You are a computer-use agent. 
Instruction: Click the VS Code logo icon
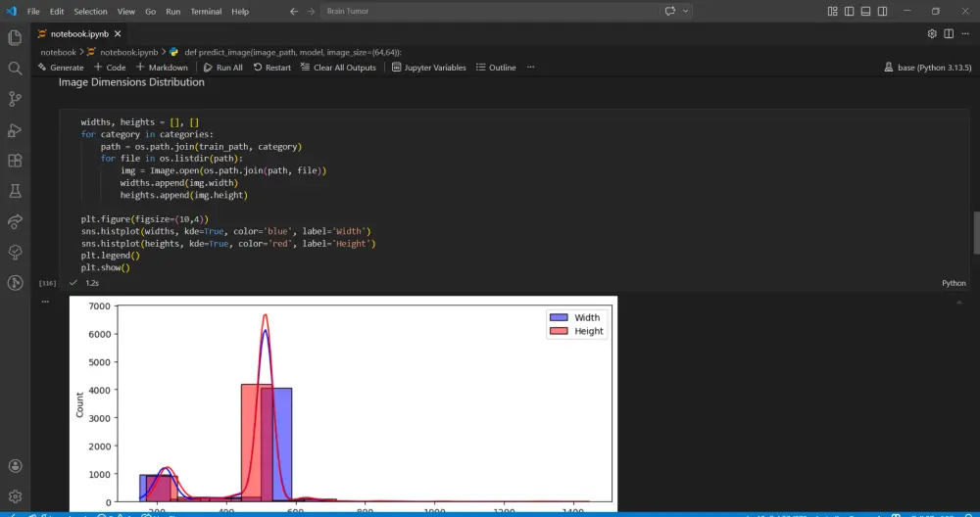11,11
